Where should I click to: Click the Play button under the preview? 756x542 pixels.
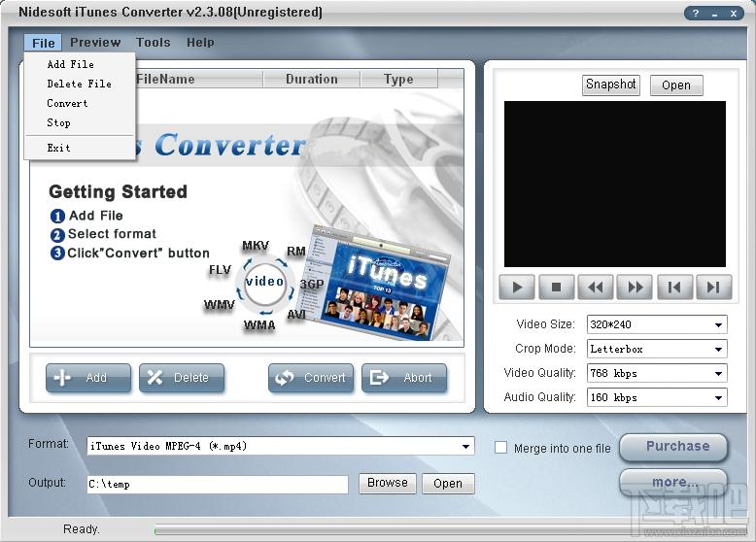[517, 288]
